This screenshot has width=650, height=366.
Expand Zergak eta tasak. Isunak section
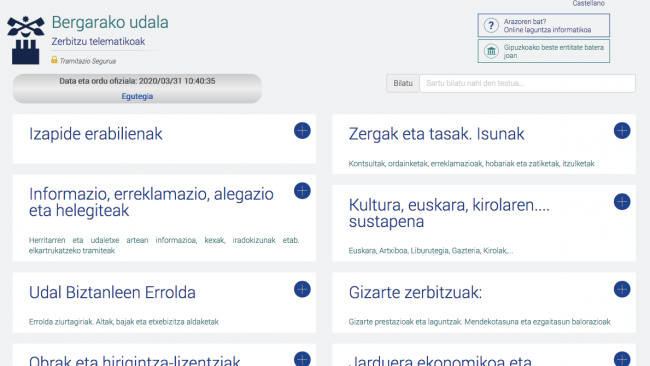pos(622,131)
